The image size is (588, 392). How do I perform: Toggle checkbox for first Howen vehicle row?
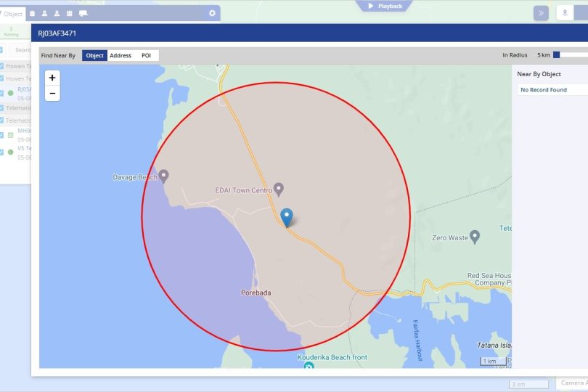[x=1, y=65]
